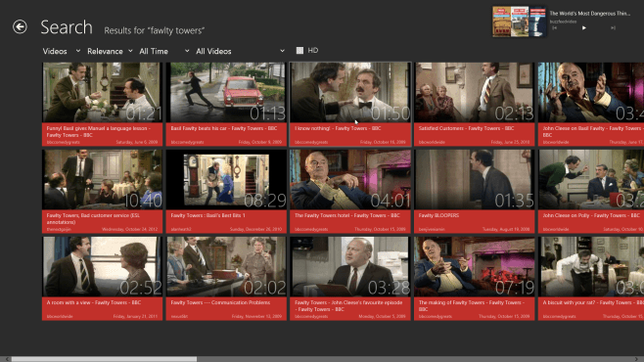Open the now-playing thumbnail at top right

[520, 23]
